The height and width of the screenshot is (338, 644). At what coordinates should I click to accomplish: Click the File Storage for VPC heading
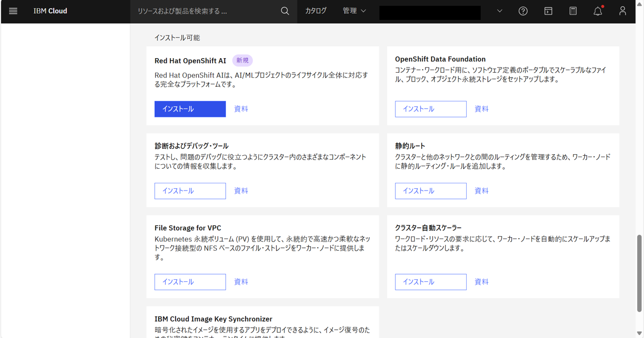188,228
